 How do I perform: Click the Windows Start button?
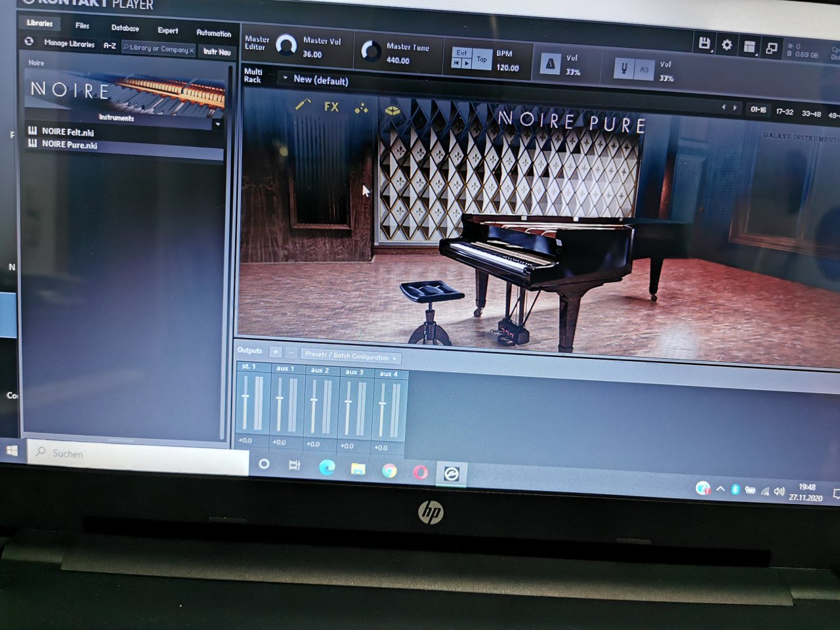(12, 451)
